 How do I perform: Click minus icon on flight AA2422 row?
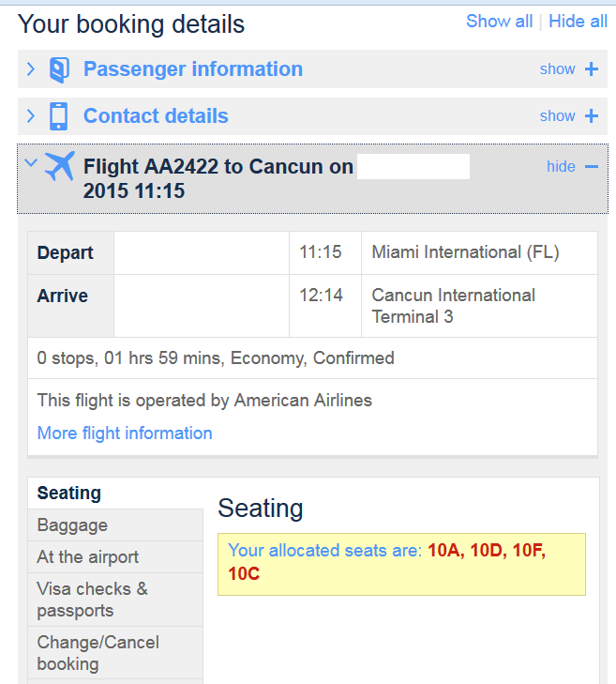click(592, 167)
